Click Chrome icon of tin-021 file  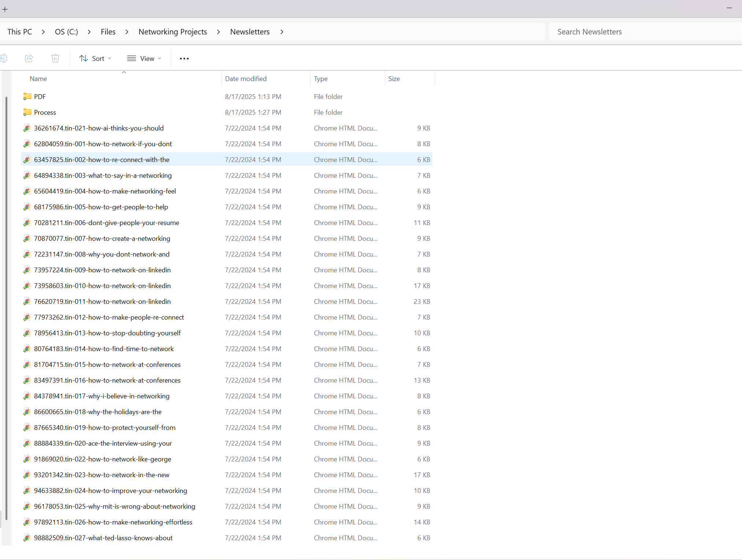27,128
